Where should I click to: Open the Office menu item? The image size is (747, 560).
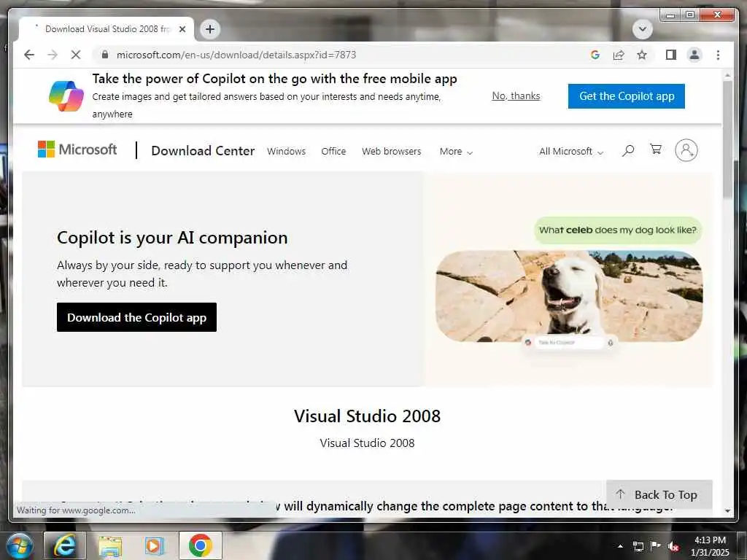click(x=333, y=151)
